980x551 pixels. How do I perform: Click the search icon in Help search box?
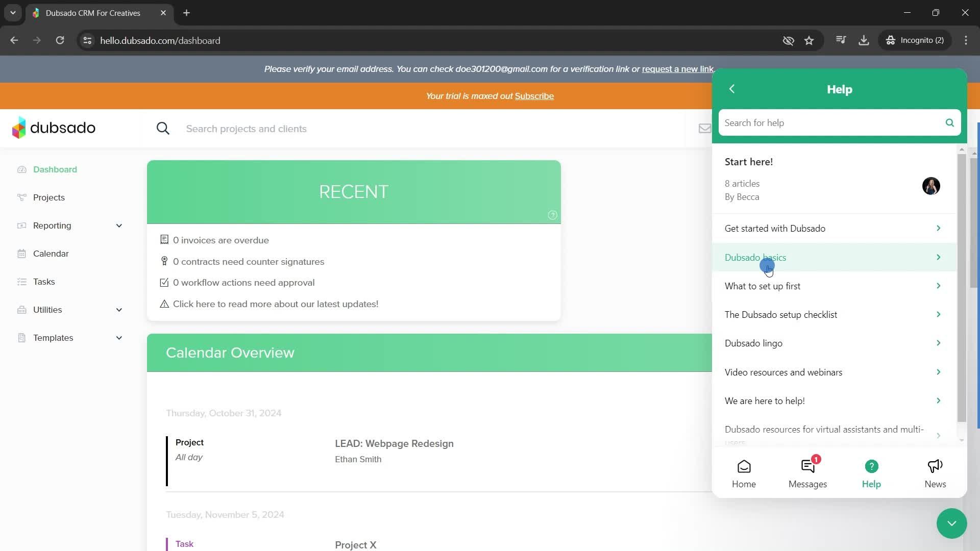pos(949,122)
